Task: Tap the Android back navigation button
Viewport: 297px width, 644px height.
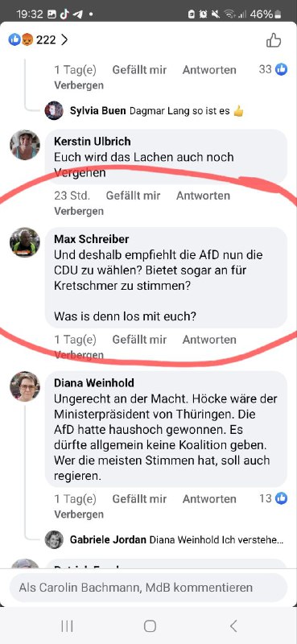Action: (x=233, y=626)
